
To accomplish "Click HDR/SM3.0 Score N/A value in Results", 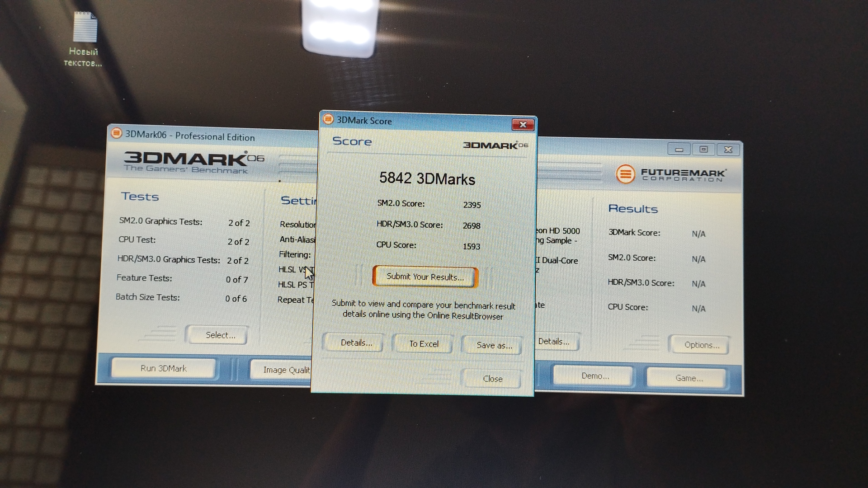I will [x=698, y=284].
